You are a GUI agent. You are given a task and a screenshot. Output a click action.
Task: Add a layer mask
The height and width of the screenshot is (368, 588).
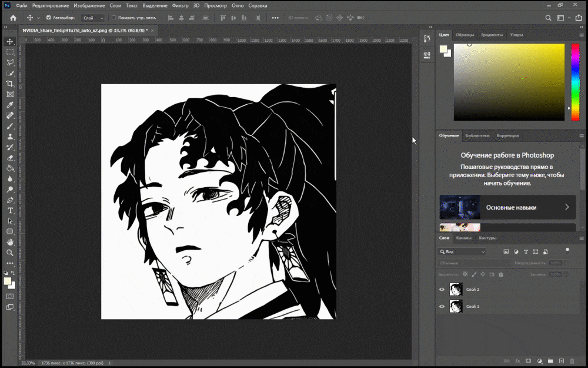coord(529,361)
